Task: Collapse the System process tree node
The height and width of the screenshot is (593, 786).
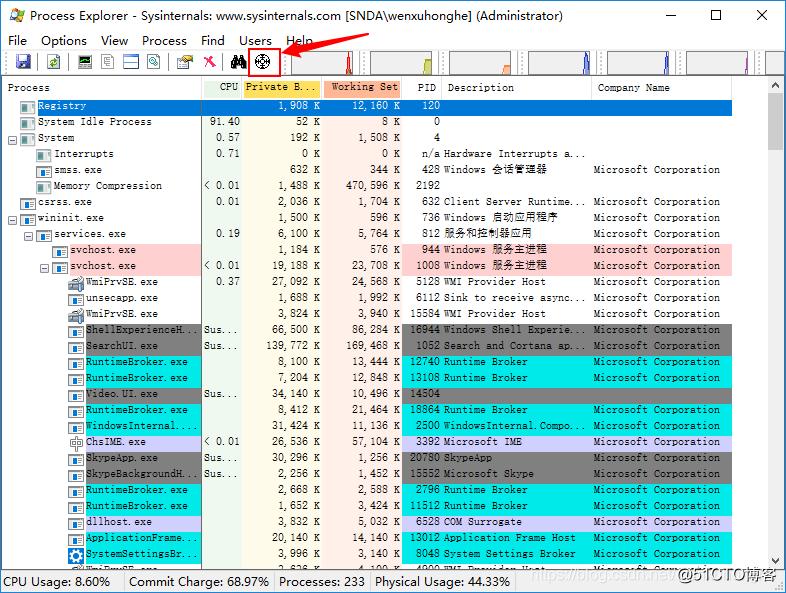Action: 13,138
